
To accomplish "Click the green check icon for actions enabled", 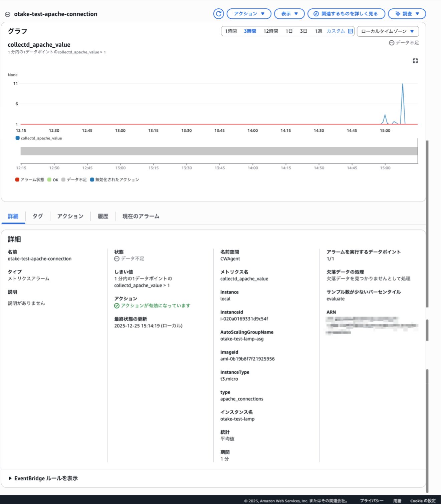I will [x=117, y=306].
